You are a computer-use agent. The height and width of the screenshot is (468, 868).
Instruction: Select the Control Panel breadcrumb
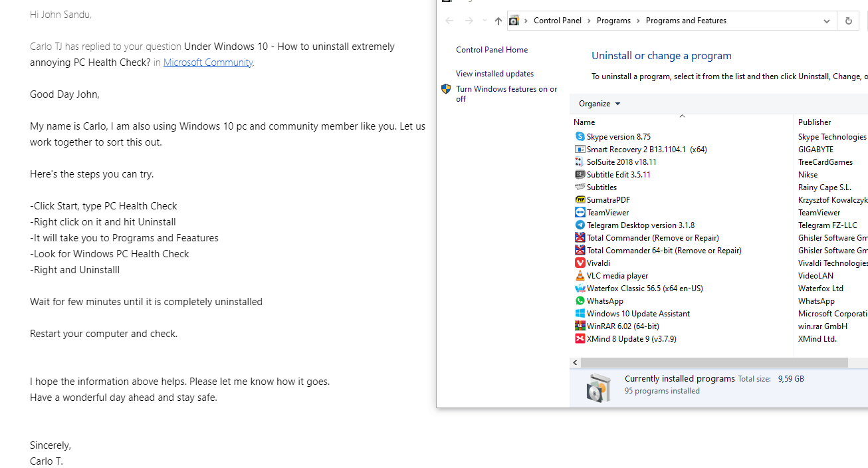pyautogui.click(x=558, y=21)
